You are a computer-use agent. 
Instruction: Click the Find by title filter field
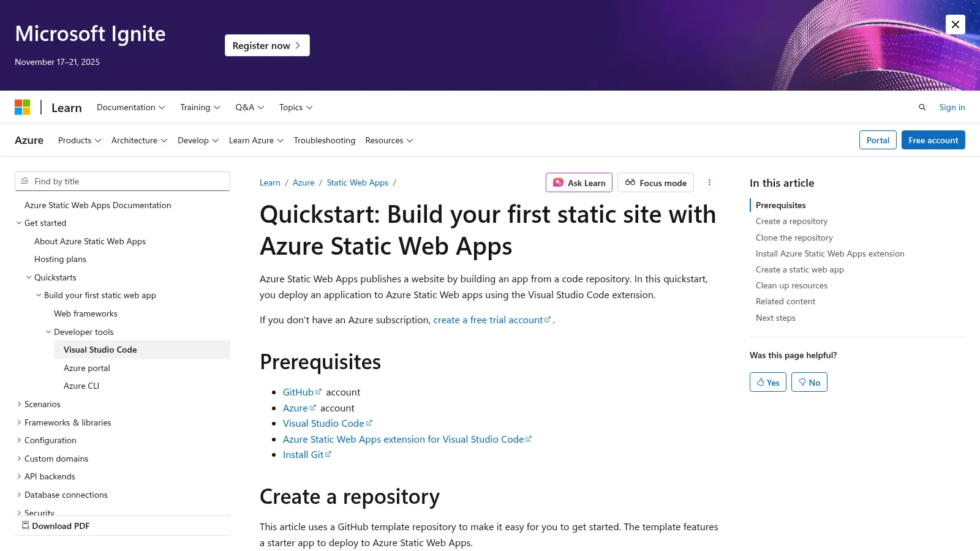pos(123,181)
